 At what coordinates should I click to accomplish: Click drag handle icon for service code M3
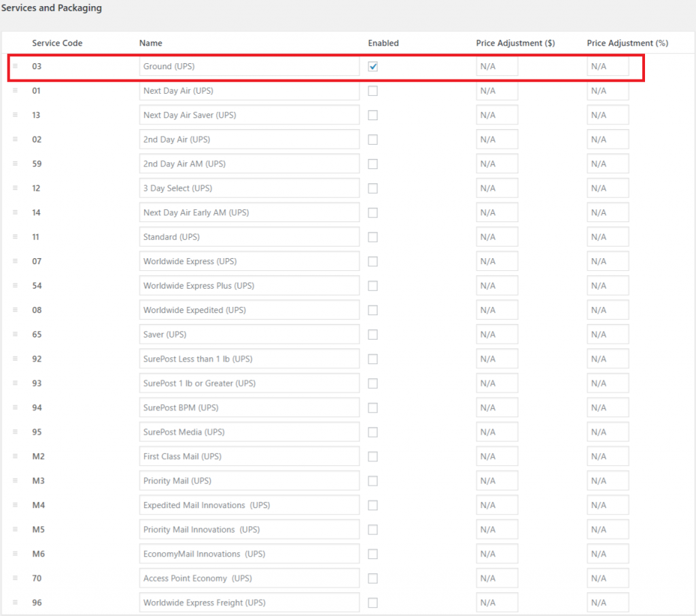(x=15, y=481)
